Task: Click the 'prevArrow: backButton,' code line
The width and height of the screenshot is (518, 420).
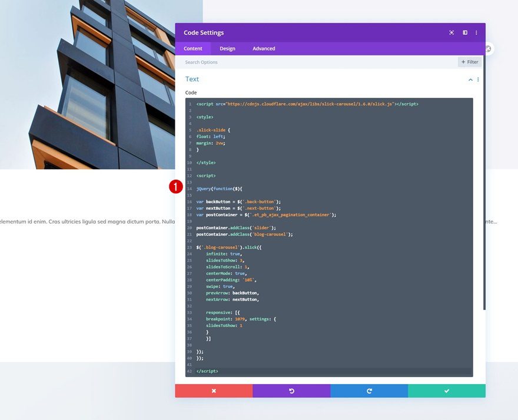Action: coord(233,293)
